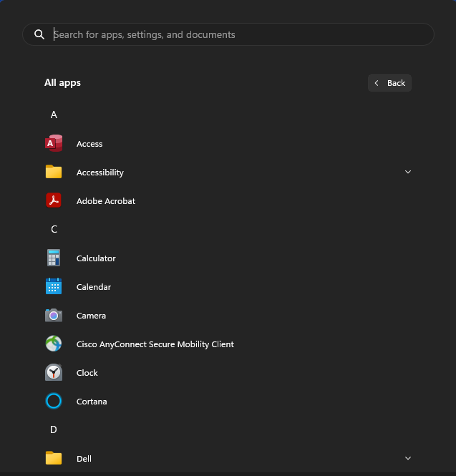Screen dimensions: 456x476
Task: Launch Adobe Acrobat from its red icon
Action: pyautogui.click(x=54, y=200)
